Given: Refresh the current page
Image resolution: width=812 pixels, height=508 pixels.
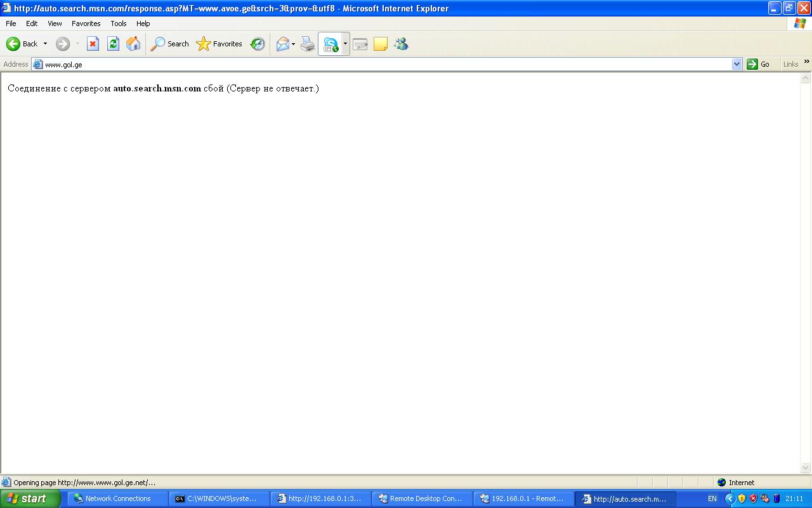Looking at the screenshot, I should 113,44.
